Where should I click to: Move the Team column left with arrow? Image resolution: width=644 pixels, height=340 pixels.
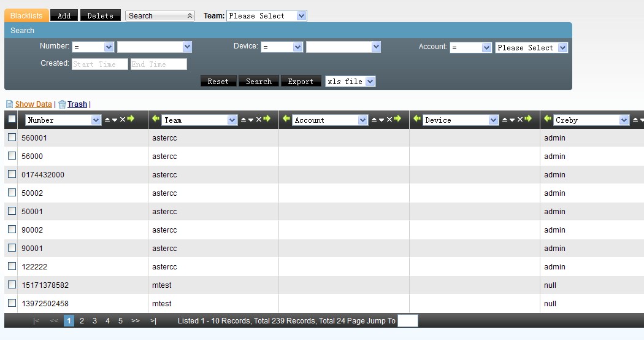click(156, 119)
